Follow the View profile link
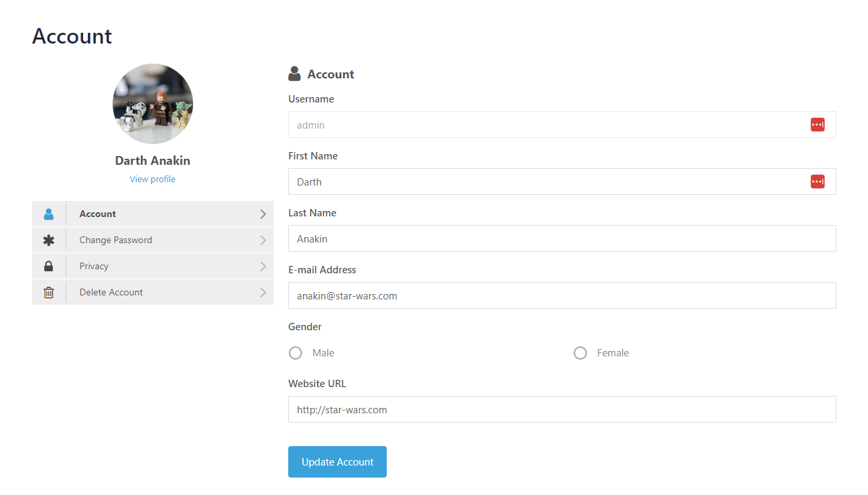868x495 pixels. [153, 180]
